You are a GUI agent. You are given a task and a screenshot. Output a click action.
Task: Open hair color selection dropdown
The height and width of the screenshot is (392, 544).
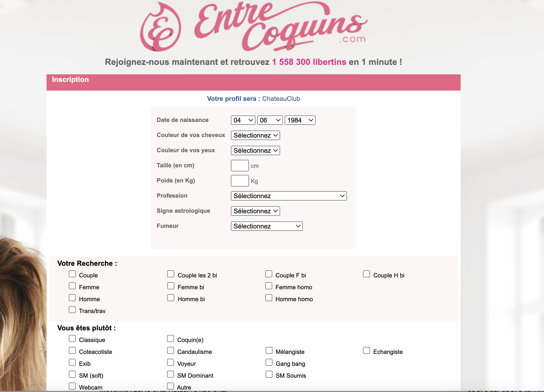pyautogui.click(x=255, y=135)
